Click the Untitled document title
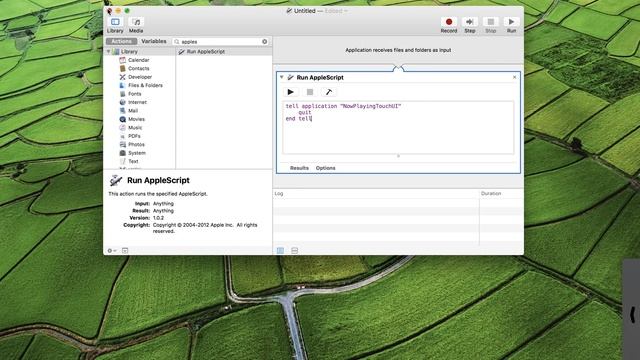The width and height of the screenshot is (640, 360). click(x=305, y=11)
